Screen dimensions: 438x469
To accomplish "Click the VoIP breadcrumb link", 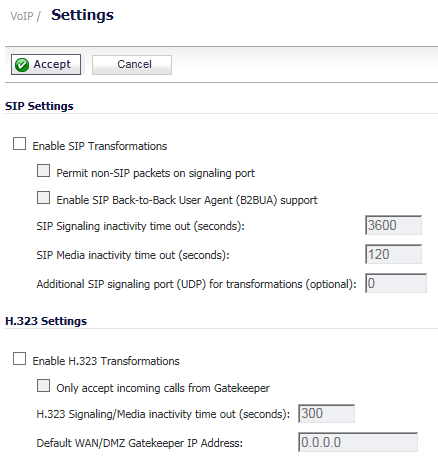I will pos(22,16).
